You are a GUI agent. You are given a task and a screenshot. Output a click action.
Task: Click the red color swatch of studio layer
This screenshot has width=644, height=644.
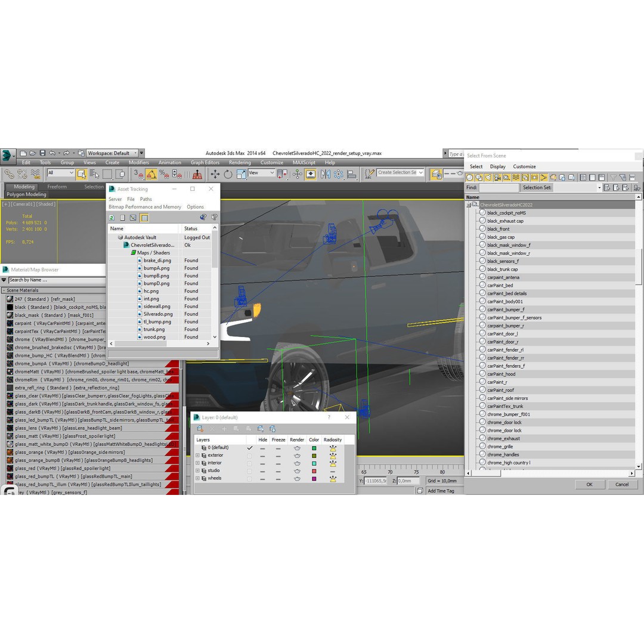[314, 471]
